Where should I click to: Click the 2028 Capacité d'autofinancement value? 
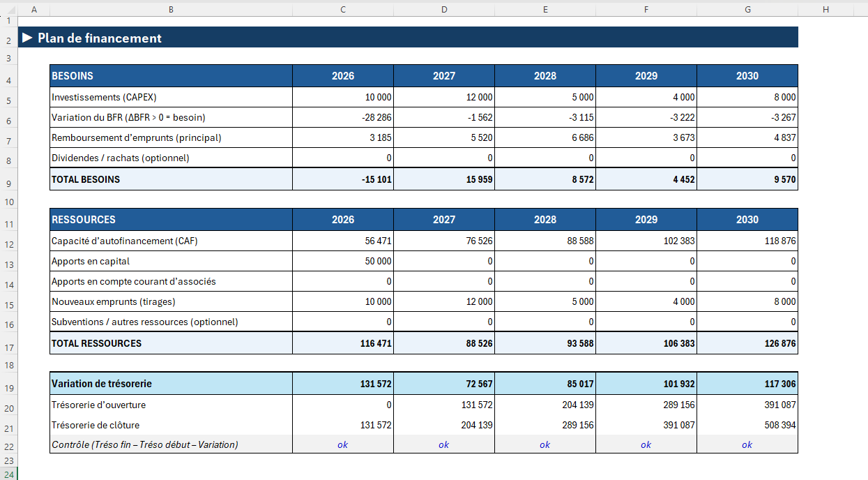(x=545, y=241)
